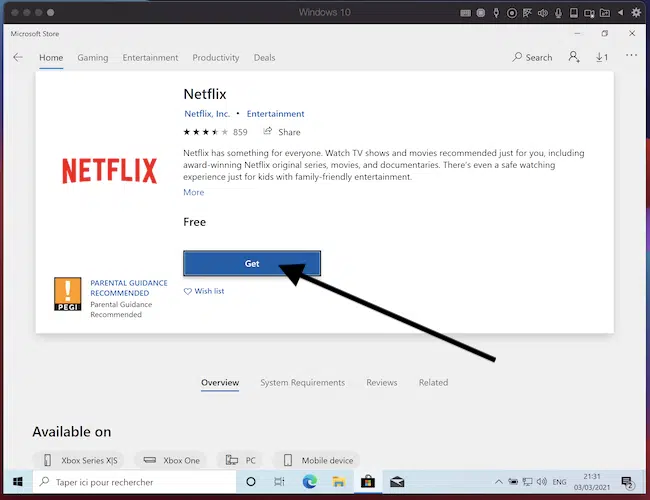Open the VM settings gear icon
The image size is (650, 500).
click(636, 12)
